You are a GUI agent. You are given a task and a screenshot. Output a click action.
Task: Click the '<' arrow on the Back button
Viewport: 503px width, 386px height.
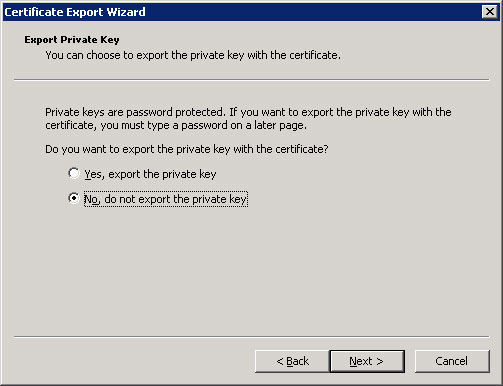coord(280,361)
